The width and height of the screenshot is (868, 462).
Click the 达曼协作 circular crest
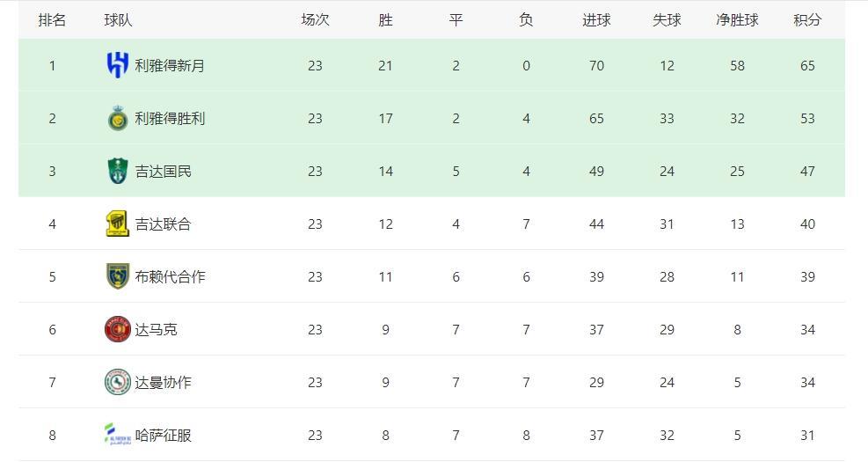coord(117,382)
